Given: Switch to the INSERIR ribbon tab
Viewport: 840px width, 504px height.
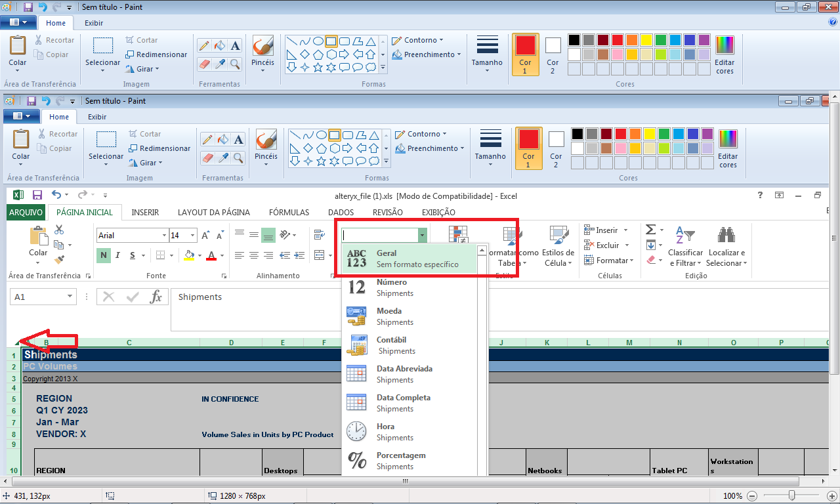Looking at the screenshot, I should pyautogui.click(x=145, y=212).
